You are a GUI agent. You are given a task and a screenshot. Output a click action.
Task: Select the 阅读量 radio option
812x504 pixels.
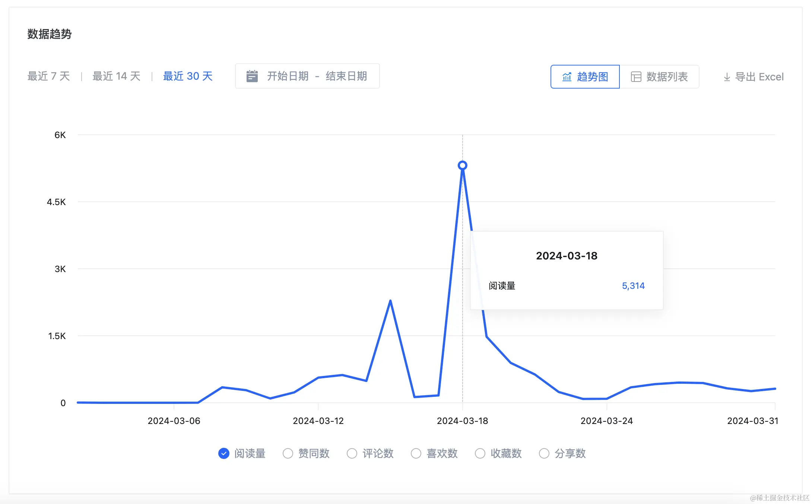(x=224, y=453)
